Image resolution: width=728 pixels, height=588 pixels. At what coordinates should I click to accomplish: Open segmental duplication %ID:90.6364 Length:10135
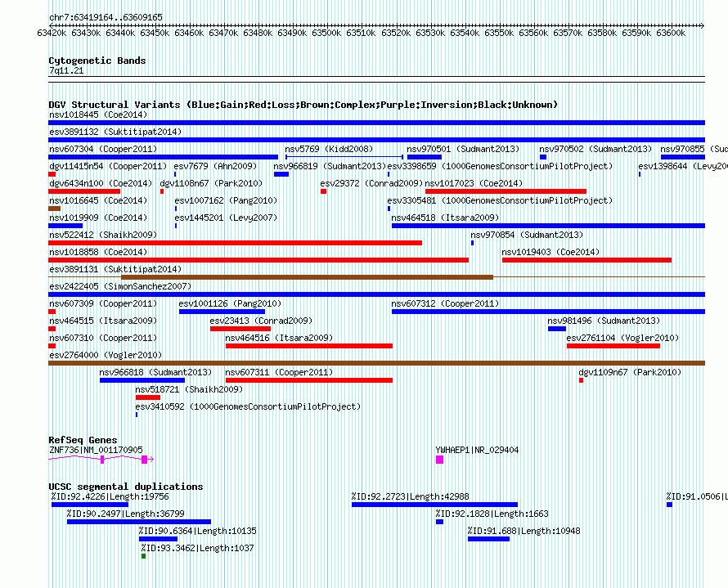click(159, 539)
